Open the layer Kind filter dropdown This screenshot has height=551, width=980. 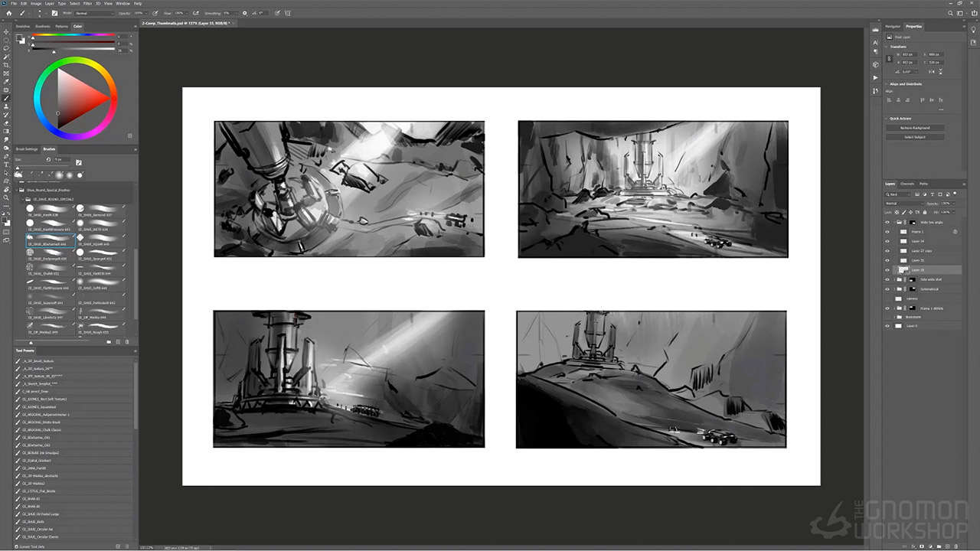coord(897,195)
